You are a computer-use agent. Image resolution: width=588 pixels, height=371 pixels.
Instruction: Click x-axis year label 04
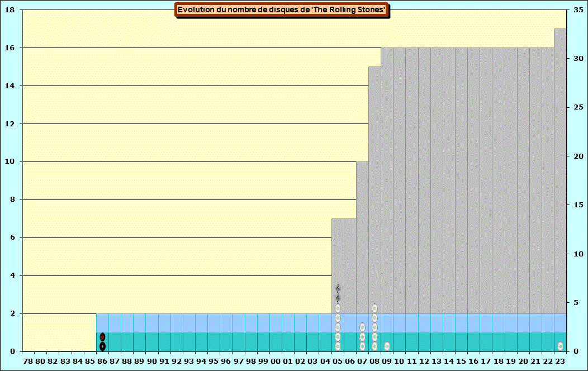(x=325, y=362)
